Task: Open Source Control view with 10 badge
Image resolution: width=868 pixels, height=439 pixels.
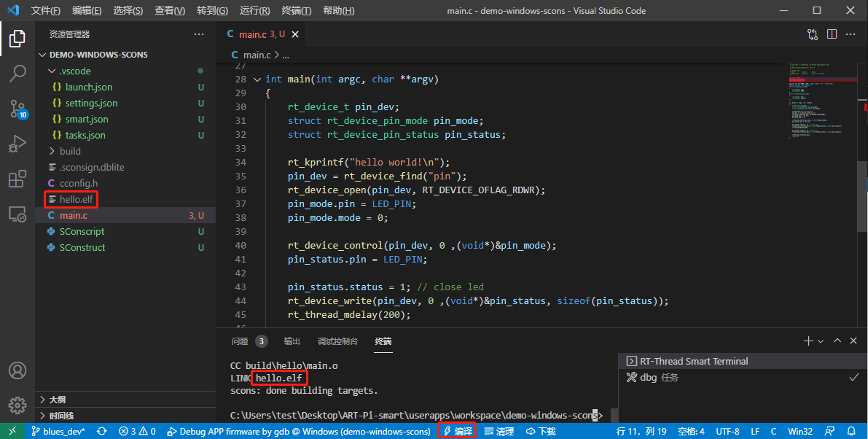Action: point(17,109)
